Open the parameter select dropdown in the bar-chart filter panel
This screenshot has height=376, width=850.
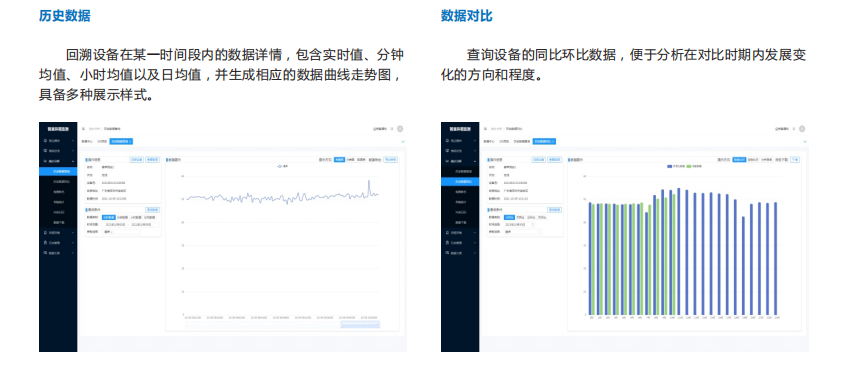[523, 231]
